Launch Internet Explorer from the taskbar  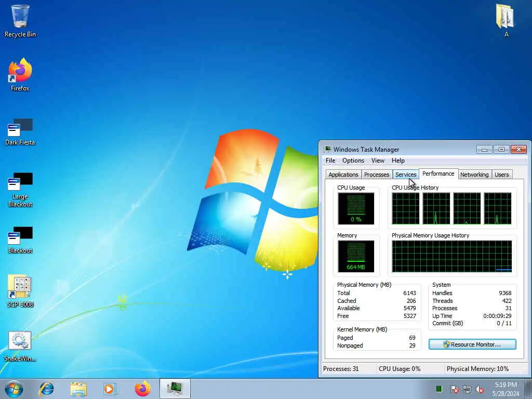[x=46, y=389]
